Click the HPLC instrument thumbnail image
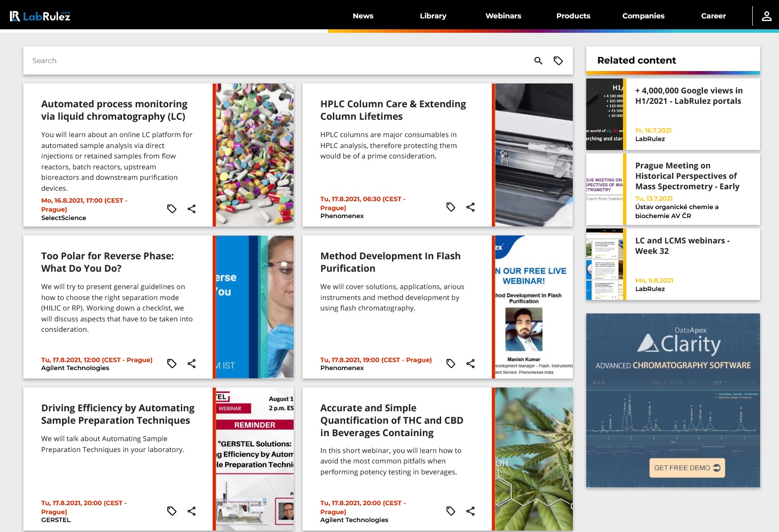Screen dimensions: 779x532 click(534, 155)
